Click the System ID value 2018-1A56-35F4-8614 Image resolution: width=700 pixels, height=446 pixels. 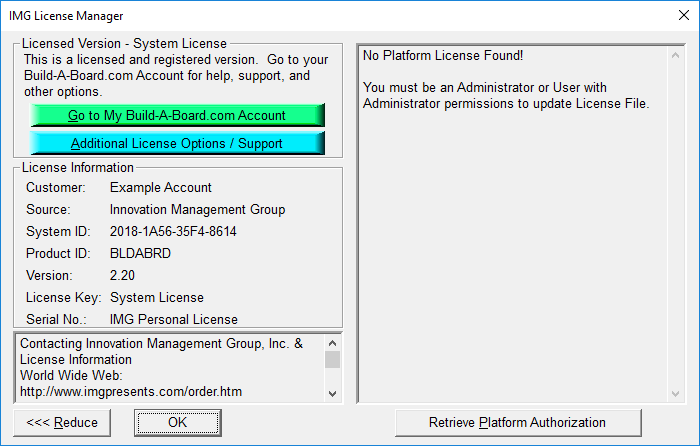coord(173,232)
